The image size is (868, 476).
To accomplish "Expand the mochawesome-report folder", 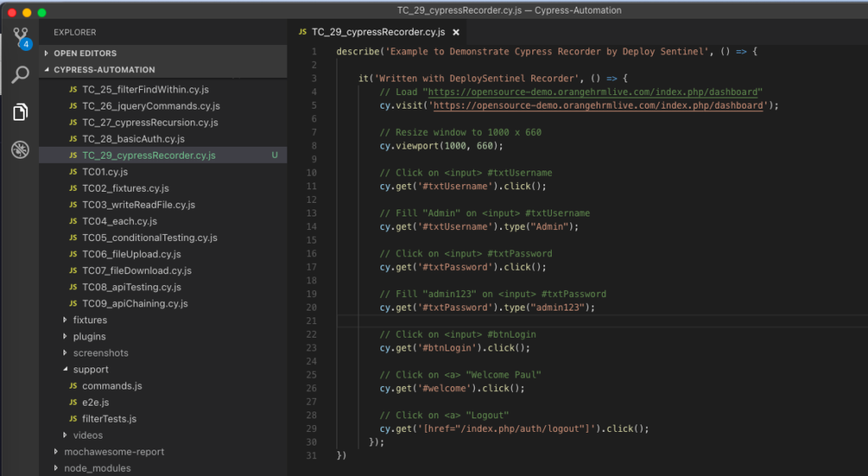I will click(56, 451).
